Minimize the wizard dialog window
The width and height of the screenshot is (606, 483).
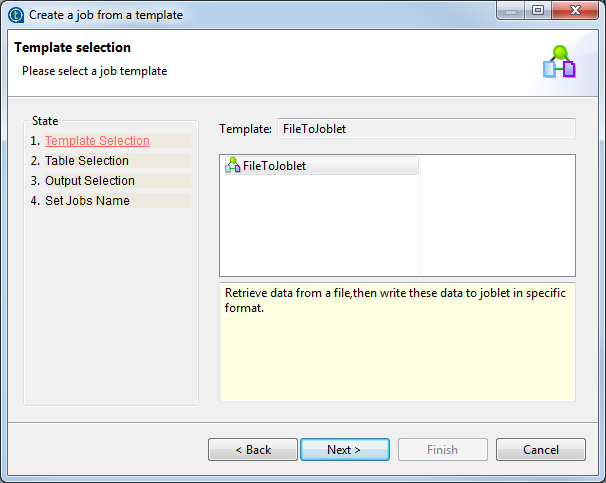coord(511,14)
